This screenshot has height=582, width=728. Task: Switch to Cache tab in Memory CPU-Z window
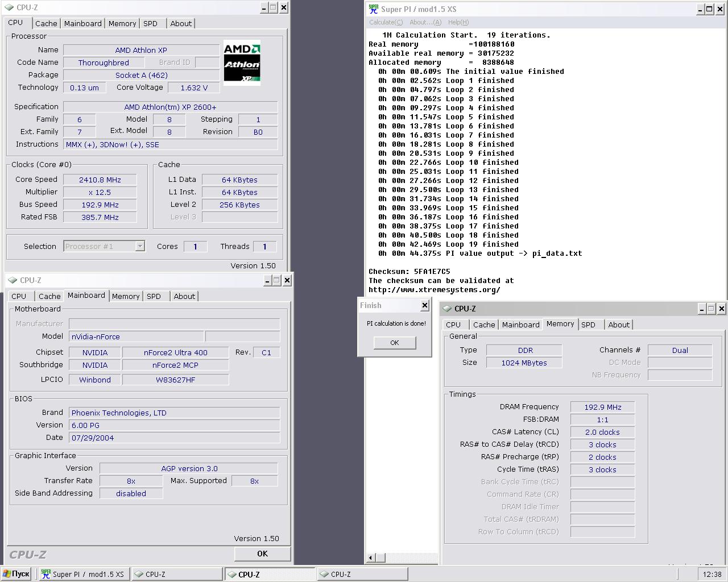point(484,325)
